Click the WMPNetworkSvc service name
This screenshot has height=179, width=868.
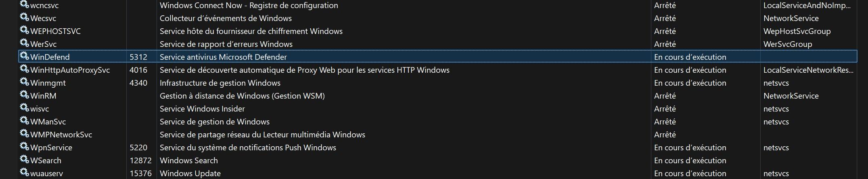pos(61,135)
